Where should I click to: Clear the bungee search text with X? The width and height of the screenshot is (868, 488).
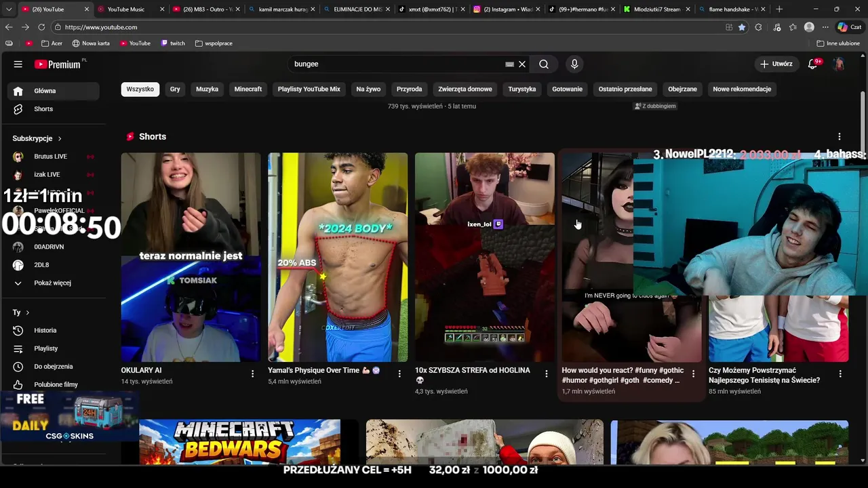click(x=522, y=64)
